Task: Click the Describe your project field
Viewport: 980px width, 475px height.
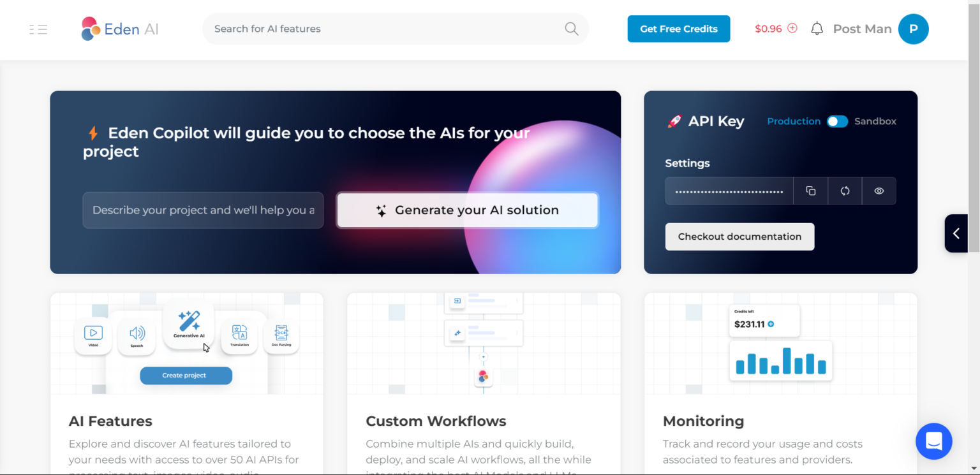Action: click(x=203, y=210)
